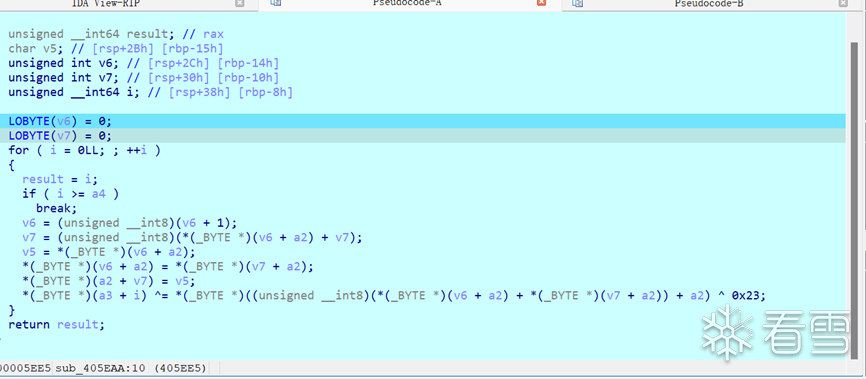Close the Pseudocode-A tab with red X

tap(541, 3)
